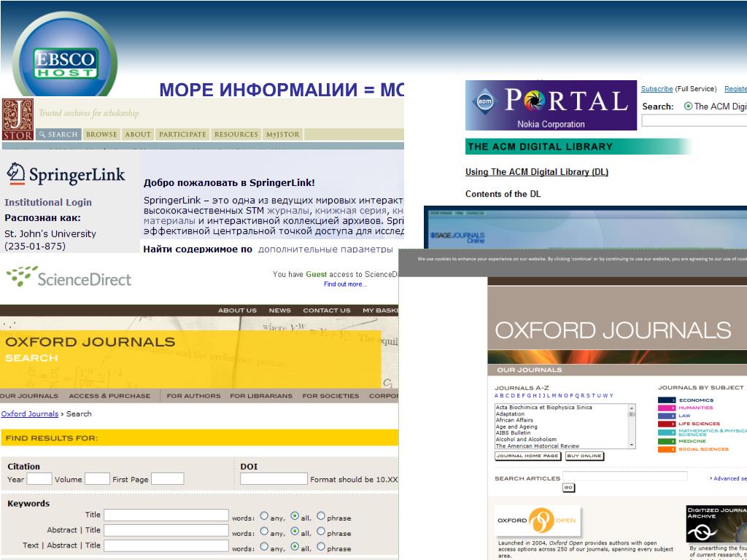The image size is (747, 560).
Task: Click the JOURNAL HOME PAGE button
Action: point(527,456)
